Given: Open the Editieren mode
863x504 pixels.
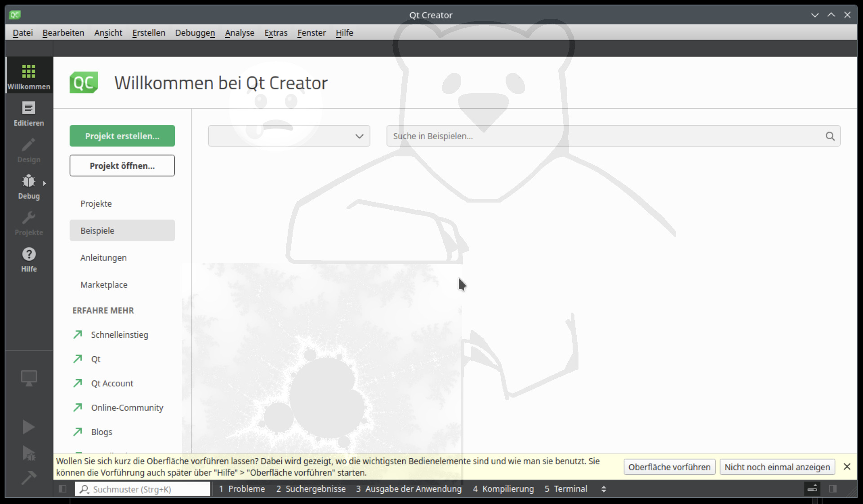Looking at the screenshot, I should click(29, 113).
